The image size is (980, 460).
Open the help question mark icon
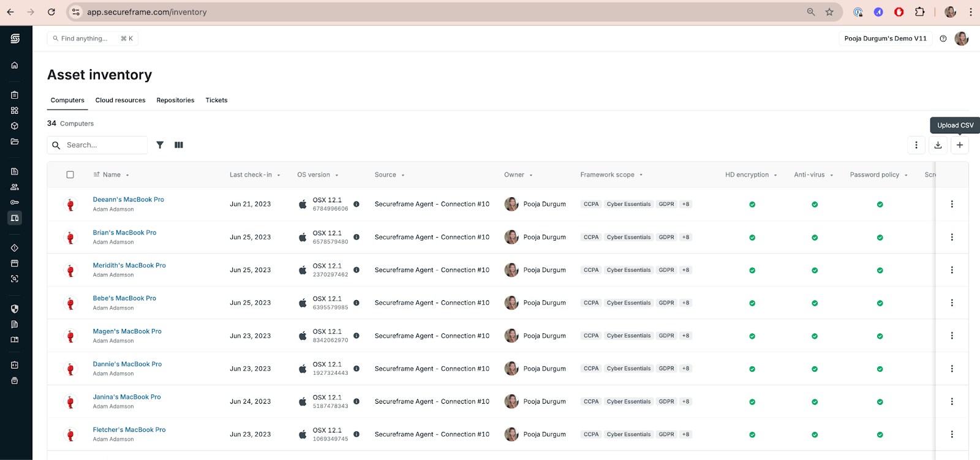tap(943, 39)
